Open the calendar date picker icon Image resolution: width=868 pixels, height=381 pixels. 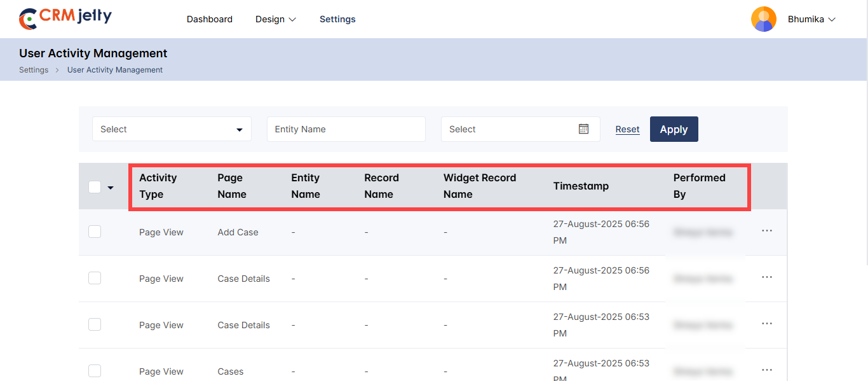(x=583, y=129)
